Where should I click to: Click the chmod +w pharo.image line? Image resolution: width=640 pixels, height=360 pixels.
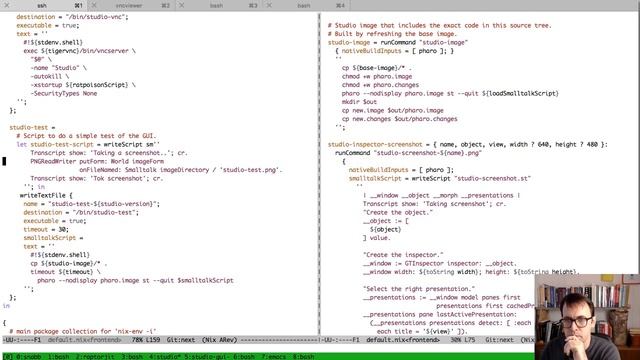pos(377,76)
